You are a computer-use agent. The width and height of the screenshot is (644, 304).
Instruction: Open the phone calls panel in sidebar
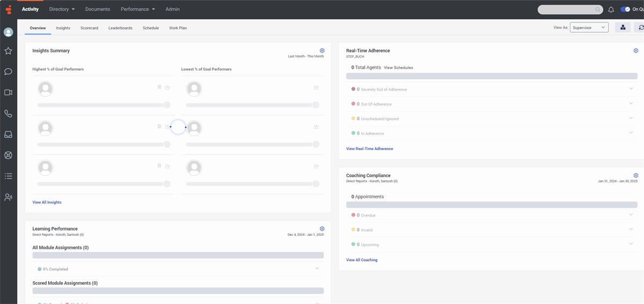click(8, 114)
